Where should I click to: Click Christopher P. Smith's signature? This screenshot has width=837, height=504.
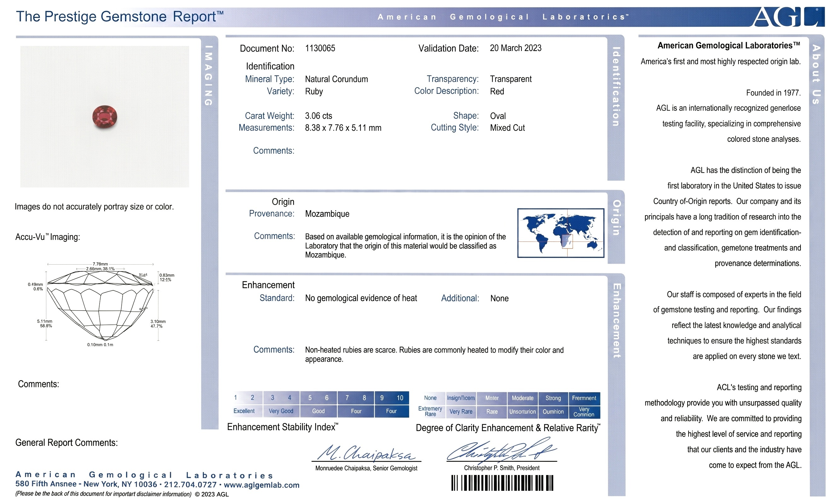click(501, 451)
